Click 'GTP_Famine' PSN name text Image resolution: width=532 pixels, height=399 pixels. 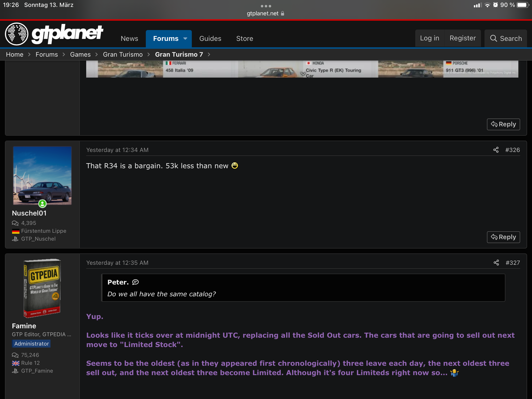(x=37, y=371)
